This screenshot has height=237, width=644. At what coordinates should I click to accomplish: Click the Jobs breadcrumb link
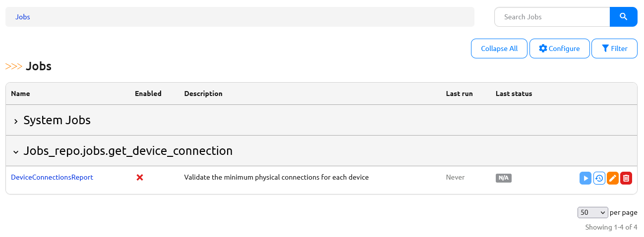[23, 17]
